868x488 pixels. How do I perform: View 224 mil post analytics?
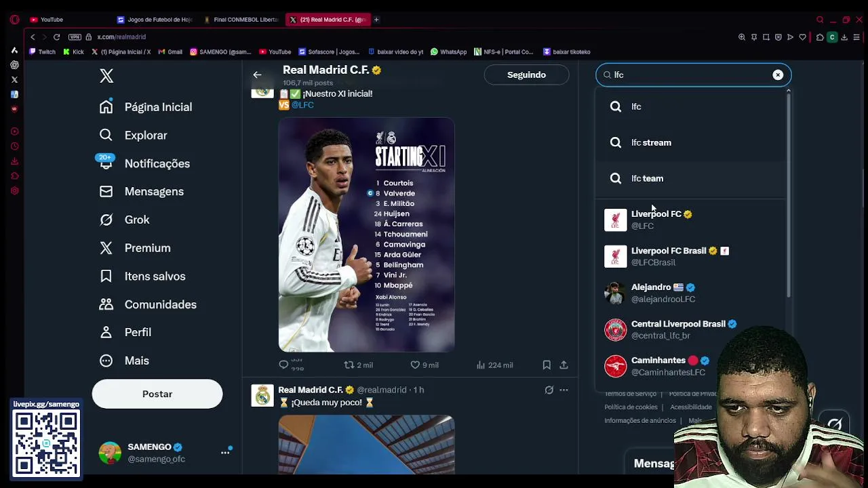click(x=494, y=365)
